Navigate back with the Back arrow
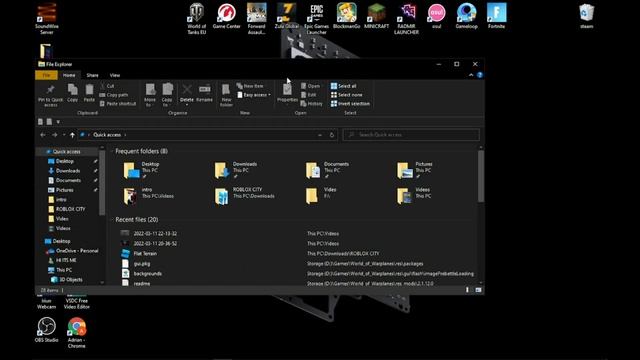 [x=43, y=135]
